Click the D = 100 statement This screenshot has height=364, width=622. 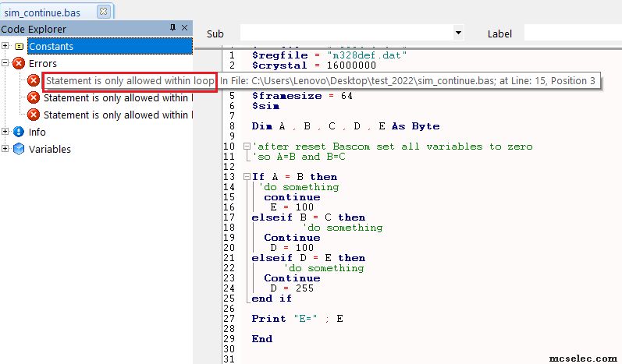point(293,248)
